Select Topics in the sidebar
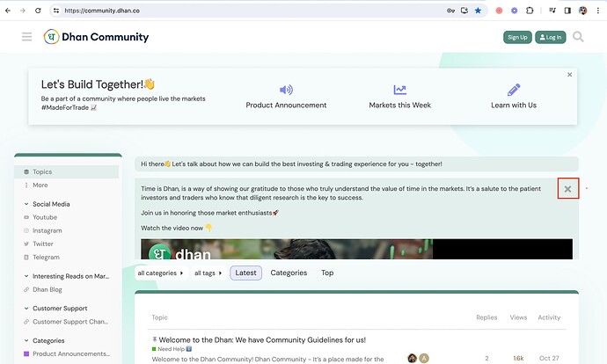Image resolution: width=607 pixels, height=364 pixels. pos(67,171)
